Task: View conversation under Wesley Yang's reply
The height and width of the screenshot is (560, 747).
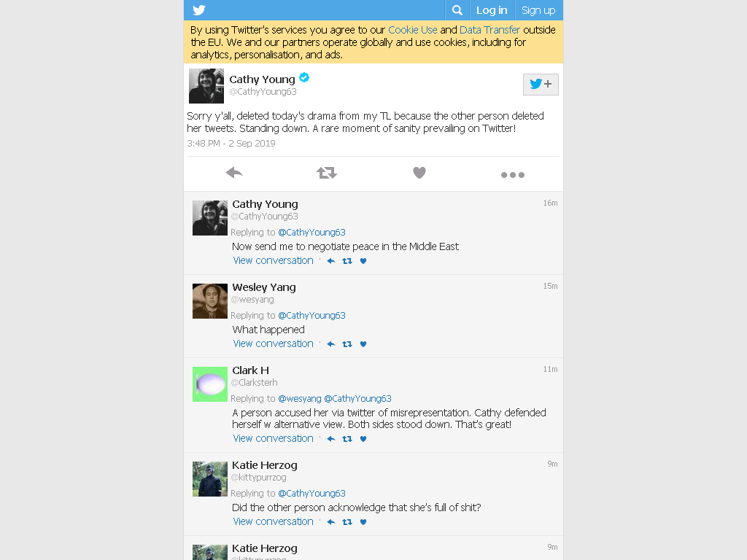Action: pos(273,343)
